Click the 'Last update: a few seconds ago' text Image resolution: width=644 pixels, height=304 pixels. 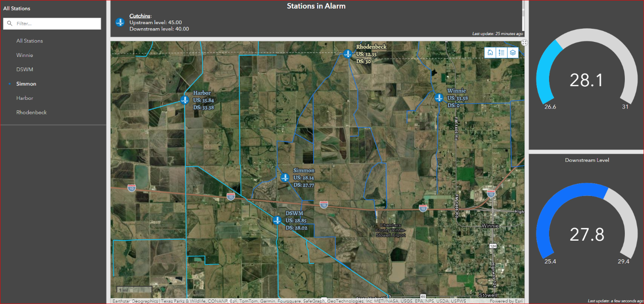(615, 301)
